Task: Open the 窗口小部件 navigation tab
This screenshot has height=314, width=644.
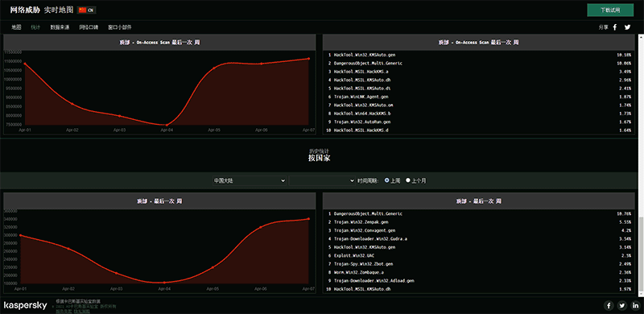Action: [x=120, y=27]
